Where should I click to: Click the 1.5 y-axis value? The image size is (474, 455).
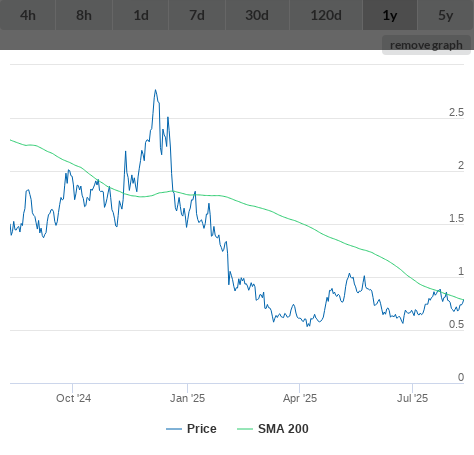click(456, 219)
